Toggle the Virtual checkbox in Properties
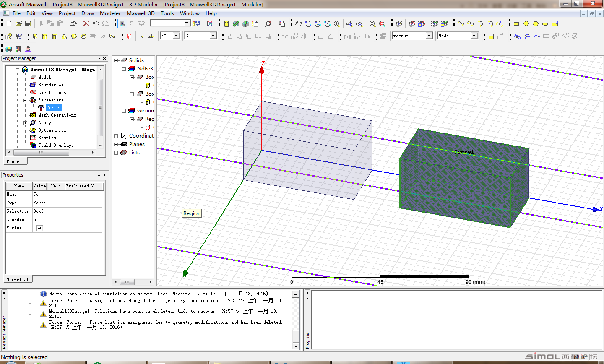 [39, 228]
